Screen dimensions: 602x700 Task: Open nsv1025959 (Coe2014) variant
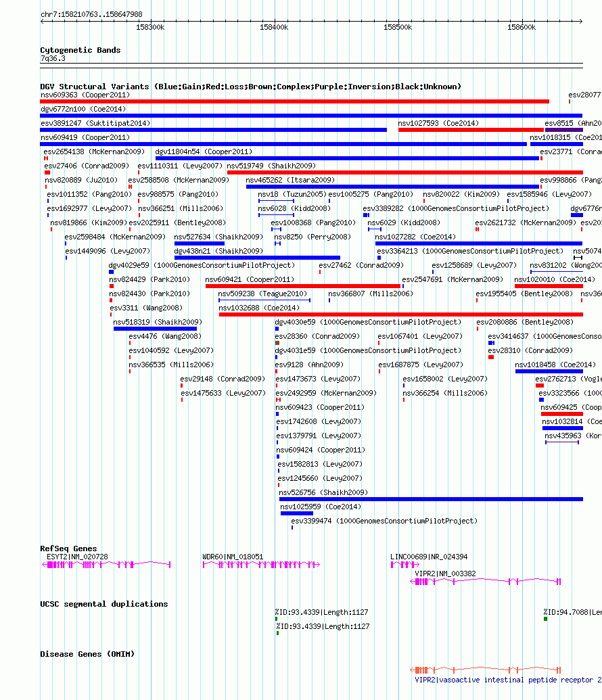coord(321,507)
